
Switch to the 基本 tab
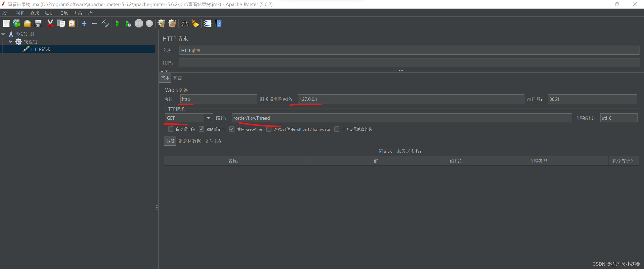tap(165, 78)
